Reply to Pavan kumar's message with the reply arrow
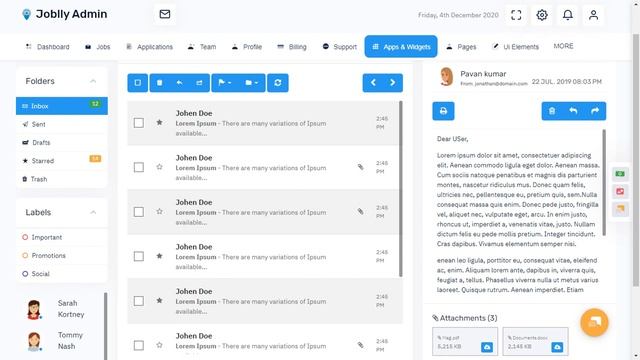 [x=573, y=111]
